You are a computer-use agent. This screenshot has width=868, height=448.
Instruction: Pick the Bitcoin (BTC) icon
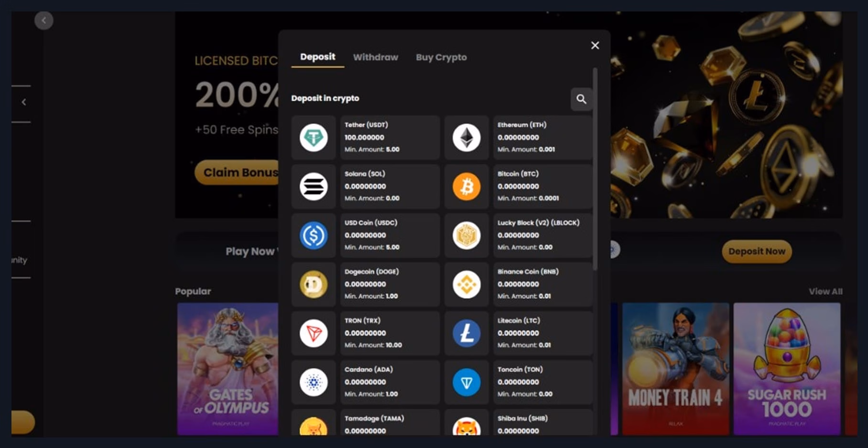tap(467, 186)
